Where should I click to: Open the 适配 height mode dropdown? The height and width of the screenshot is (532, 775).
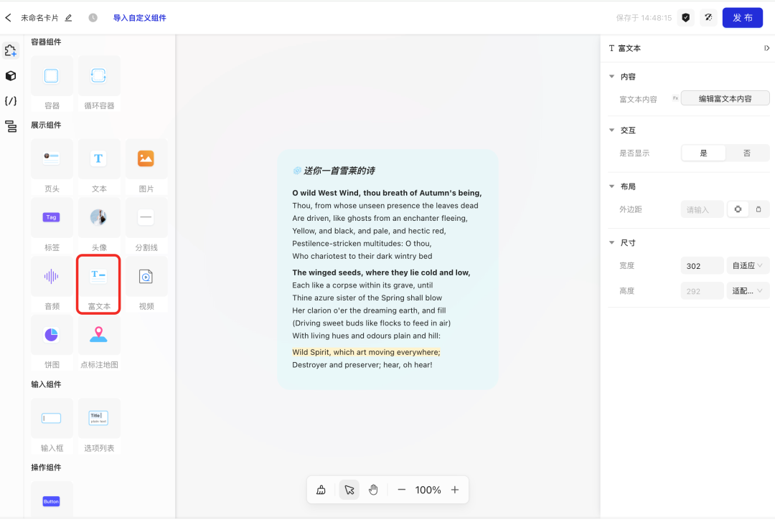747,291
